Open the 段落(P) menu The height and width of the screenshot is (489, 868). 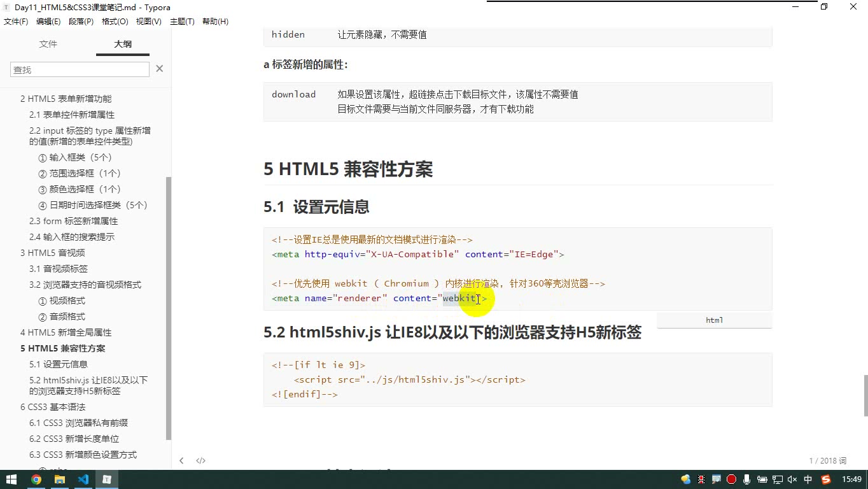(81, 22)
